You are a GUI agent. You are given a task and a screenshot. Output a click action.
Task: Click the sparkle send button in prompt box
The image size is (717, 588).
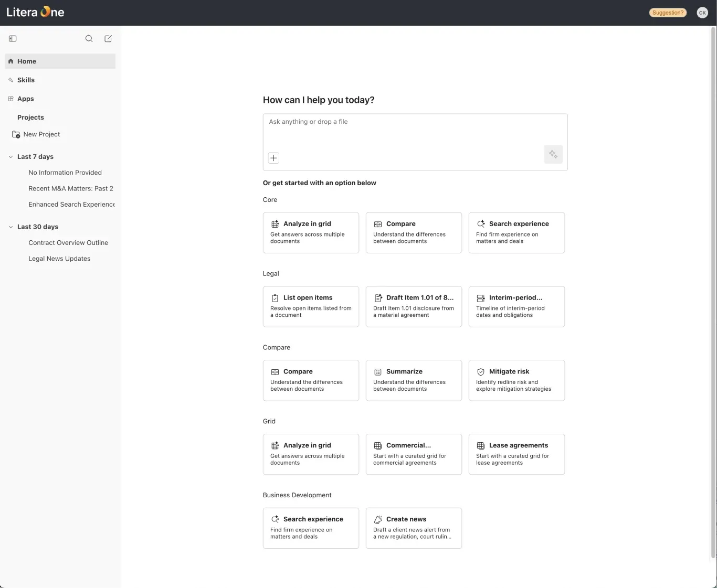tap(553, 154)
